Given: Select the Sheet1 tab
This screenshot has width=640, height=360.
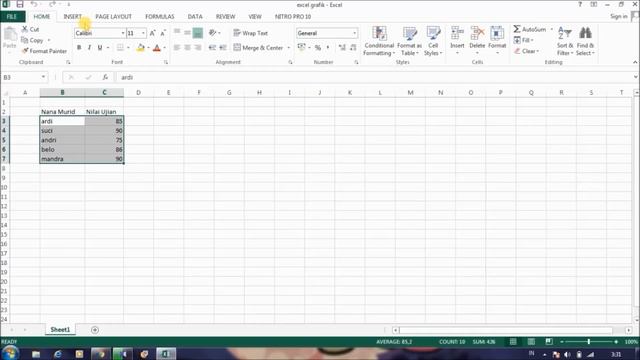Looking at the screenshot, I should (60, 329).
